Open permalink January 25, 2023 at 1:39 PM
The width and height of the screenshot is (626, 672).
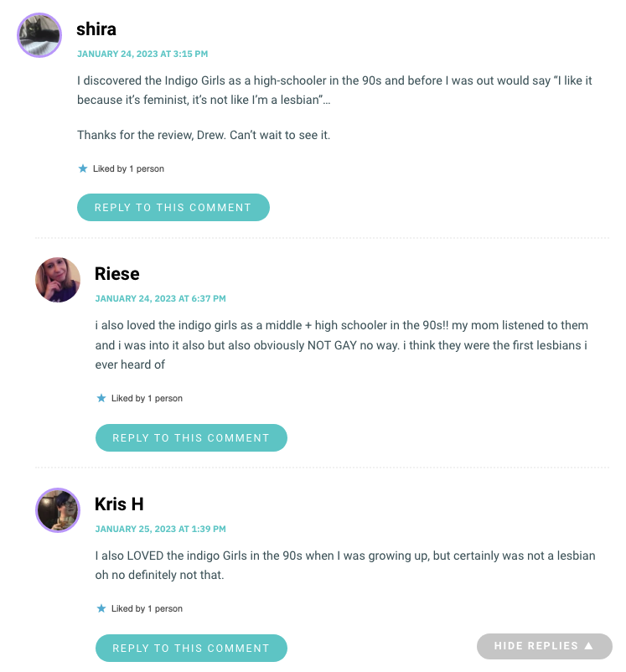pos(160,529)
